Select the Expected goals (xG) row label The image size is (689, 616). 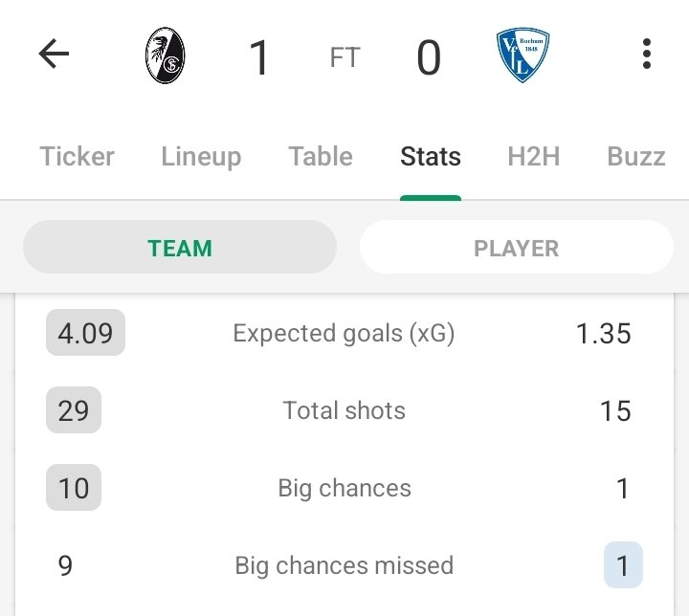point(344,334)
